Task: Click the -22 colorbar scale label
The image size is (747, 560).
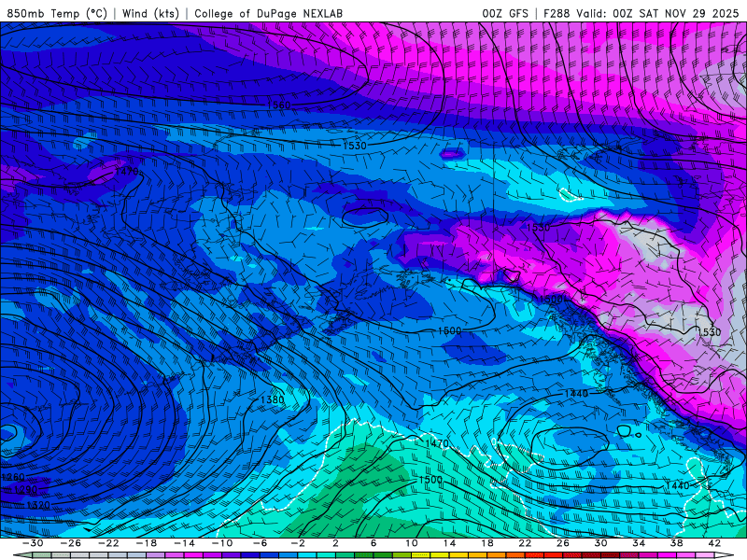Action: coord(108,543)
